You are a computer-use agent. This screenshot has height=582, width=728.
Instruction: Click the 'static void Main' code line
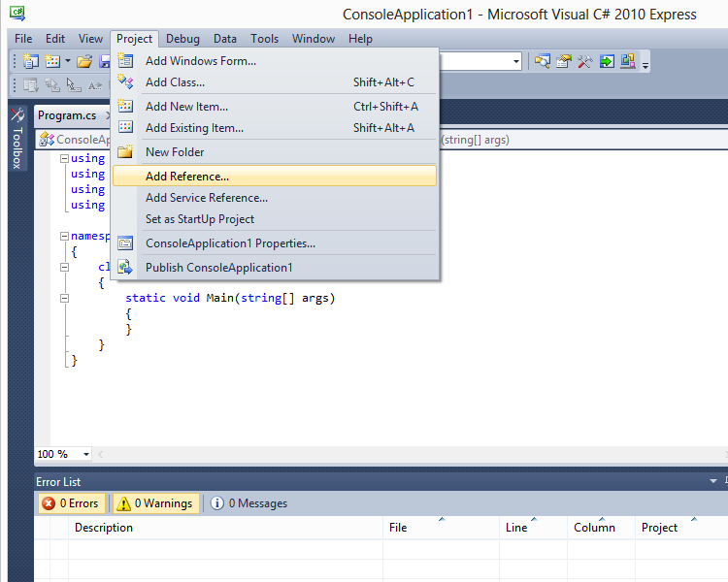click(x=230, y=298)
